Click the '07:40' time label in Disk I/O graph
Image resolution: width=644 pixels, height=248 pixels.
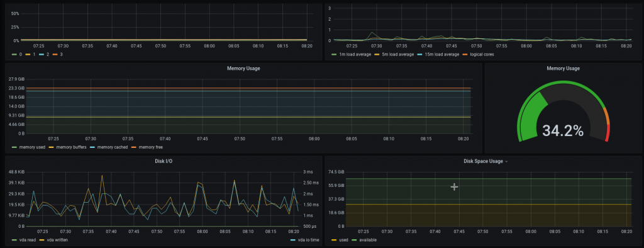click(x=111, y=232)
